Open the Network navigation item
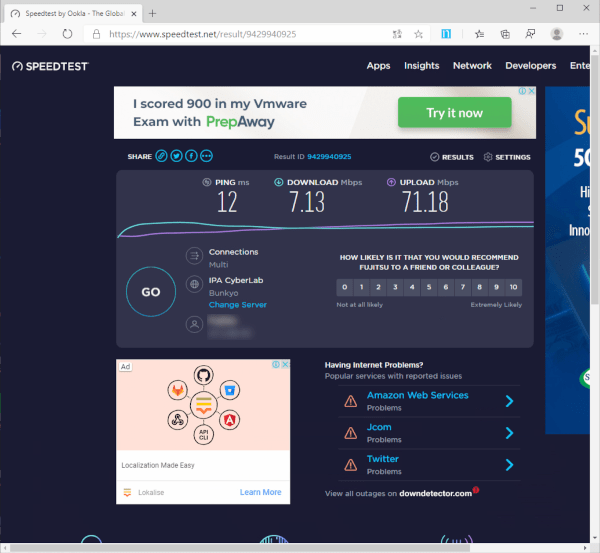 point(472,66)
